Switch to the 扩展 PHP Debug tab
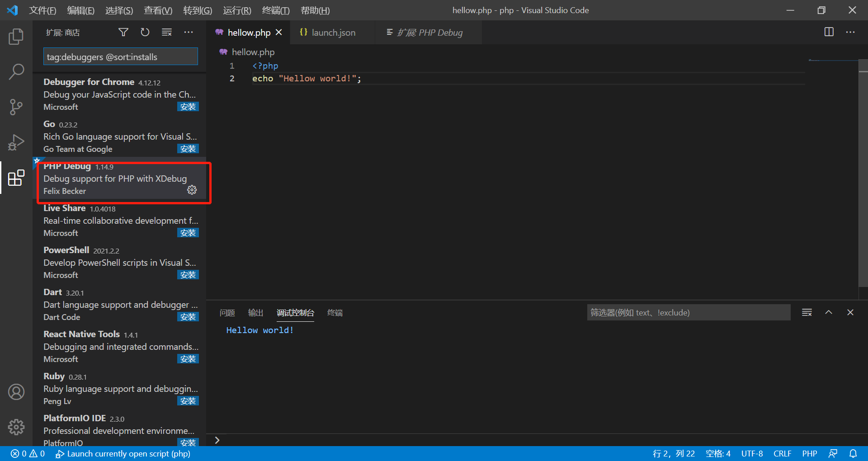 coord(429,33)
